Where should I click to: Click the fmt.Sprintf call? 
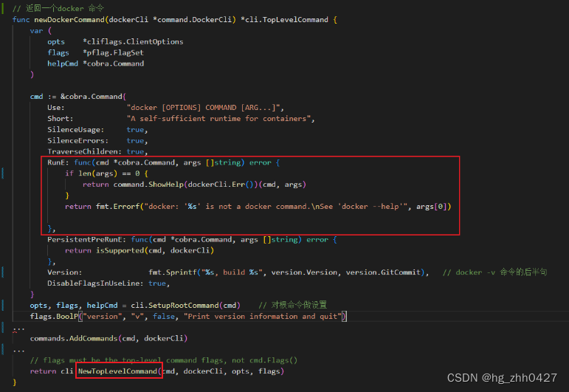click(x=173, y=272)
